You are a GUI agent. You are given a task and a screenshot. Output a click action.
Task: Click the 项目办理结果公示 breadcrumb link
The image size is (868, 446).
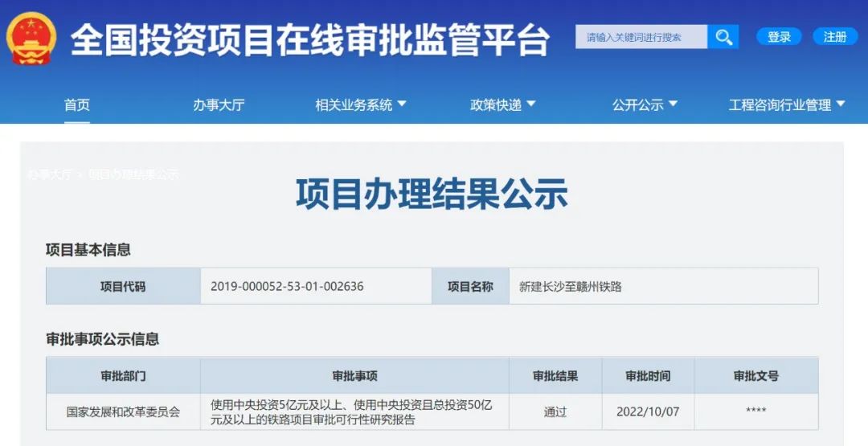click(x=133, y=174)
